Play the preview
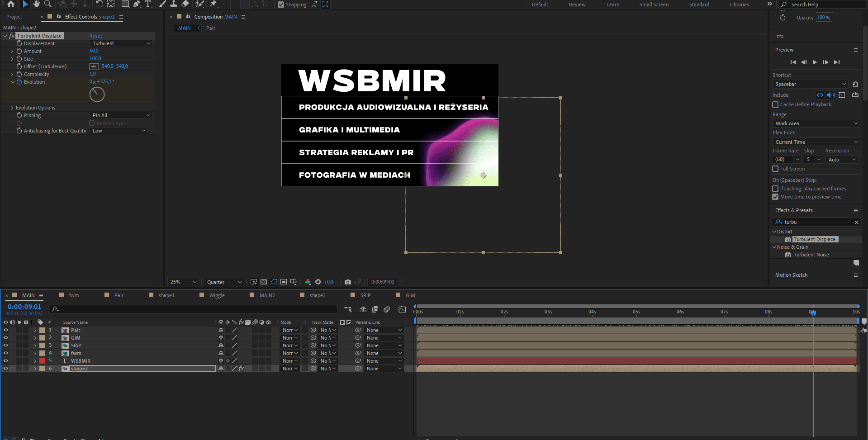The height and width of the screenshot is (440, 868). click(815, 62)
